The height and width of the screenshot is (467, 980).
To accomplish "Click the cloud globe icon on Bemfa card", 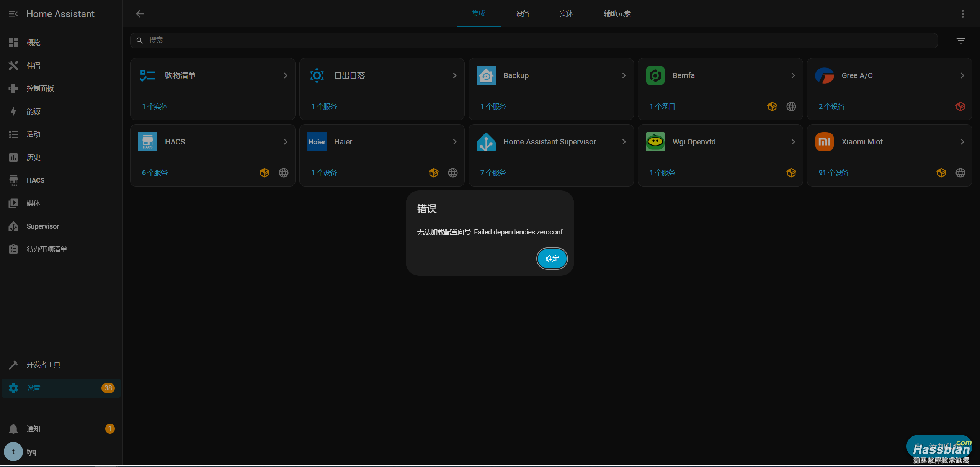I will (791, 107).
